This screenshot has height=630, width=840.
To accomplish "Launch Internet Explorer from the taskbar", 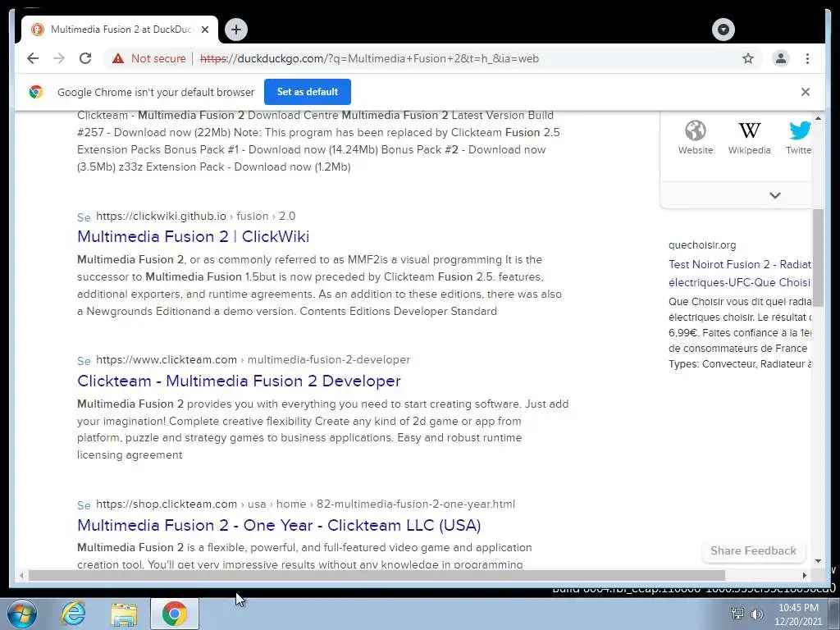I will point(73,614).
